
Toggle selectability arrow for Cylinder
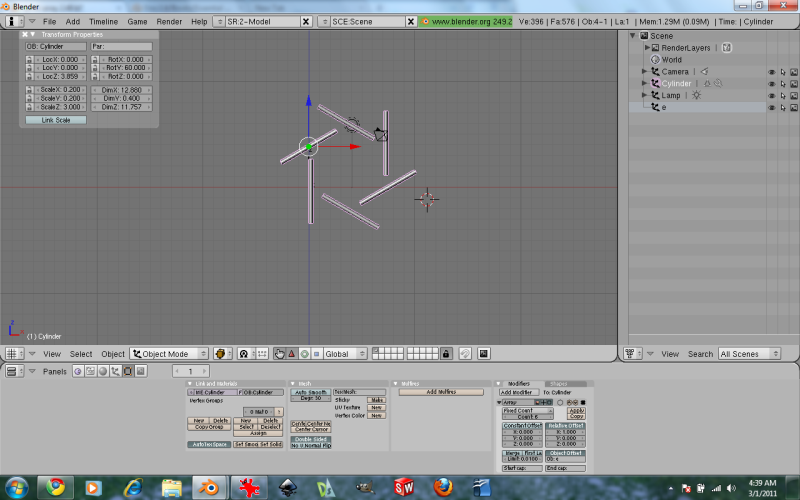click(x=783, y=84)
